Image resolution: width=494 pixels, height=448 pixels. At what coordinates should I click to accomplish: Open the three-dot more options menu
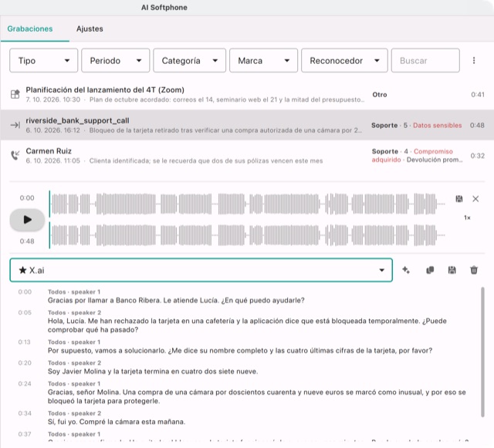(473, 60)
